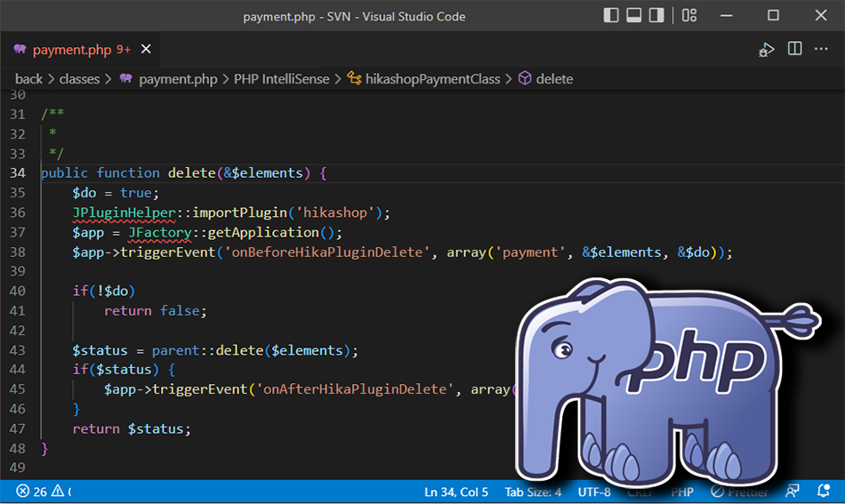Click the PHP icon in the breadcrumb bar
Viewport: 845px width, 504px height.
point(126,78)
